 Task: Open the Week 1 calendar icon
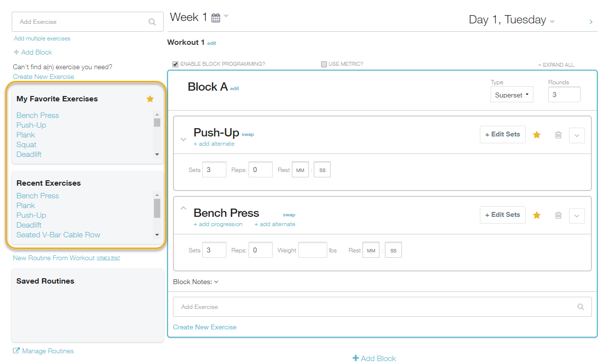pos(216,18)
